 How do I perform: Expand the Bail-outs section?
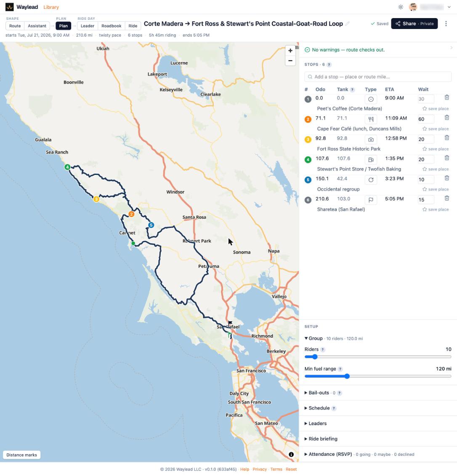(x=319, y=393)
